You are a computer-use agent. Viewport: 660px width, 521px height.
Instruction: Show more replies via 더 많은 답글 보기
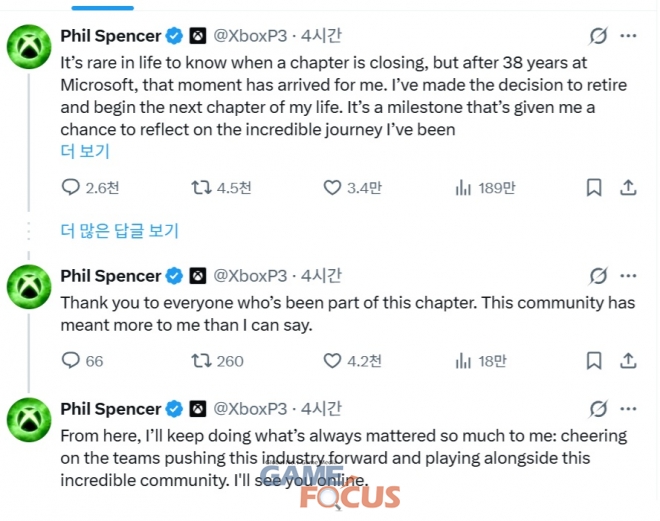[119, 231]
